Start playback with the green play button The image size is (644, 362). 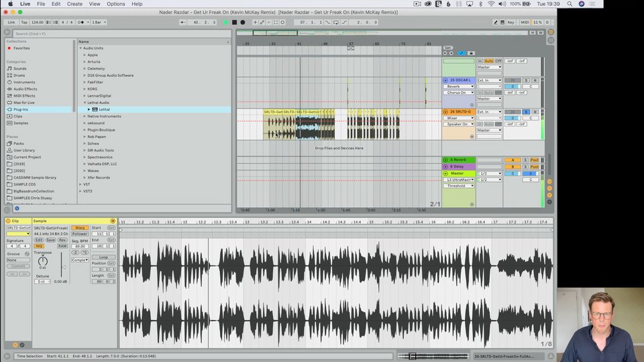[x=226, y=22]
